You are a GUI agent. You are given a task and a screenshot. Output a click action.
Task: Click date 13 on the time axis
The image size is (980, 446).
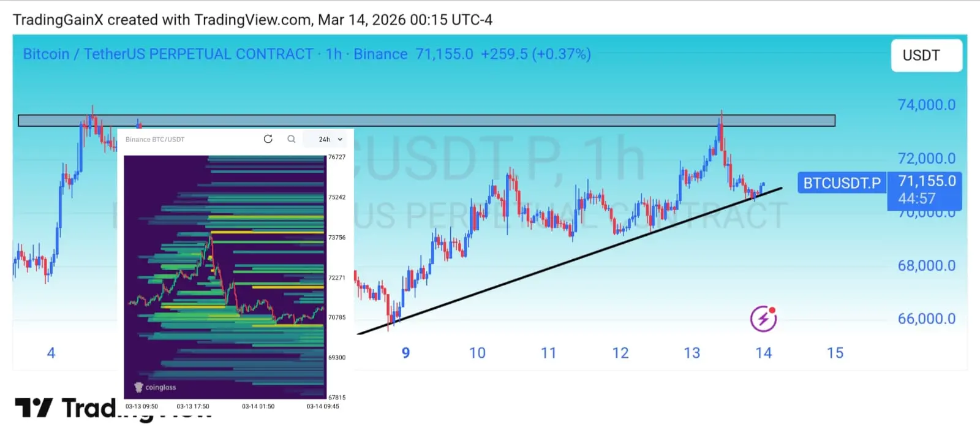[692, 353]
